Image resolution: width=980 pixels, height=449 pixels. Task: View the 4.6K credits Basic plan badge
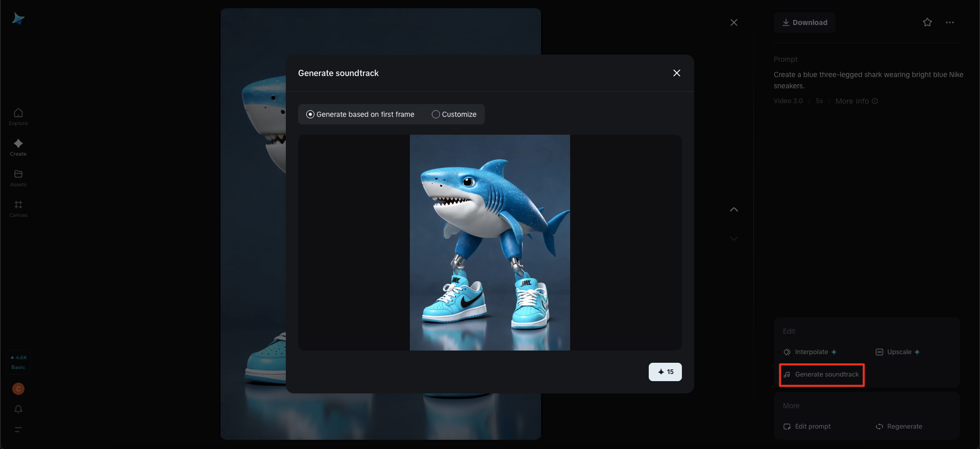[x=18, y=362]
